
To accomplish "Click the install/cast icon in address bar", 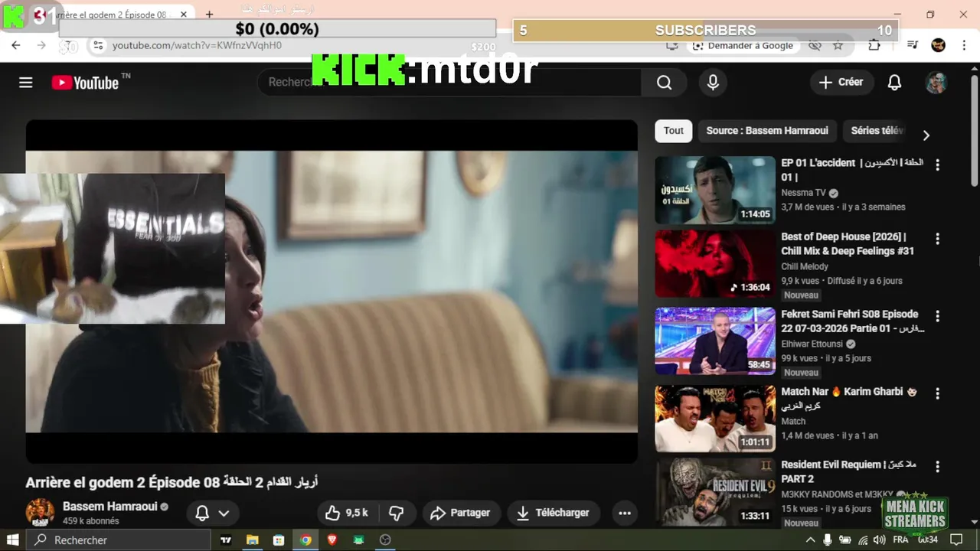I will coord(672,46).
